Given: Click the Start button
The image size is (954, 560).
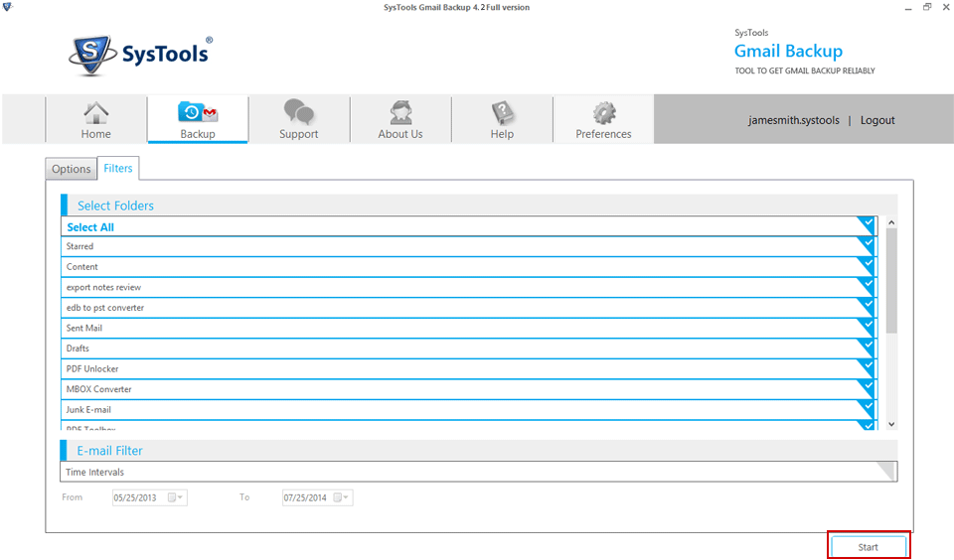Looking at the screenshot, I should pyautogui.click(x=869, y=547).
